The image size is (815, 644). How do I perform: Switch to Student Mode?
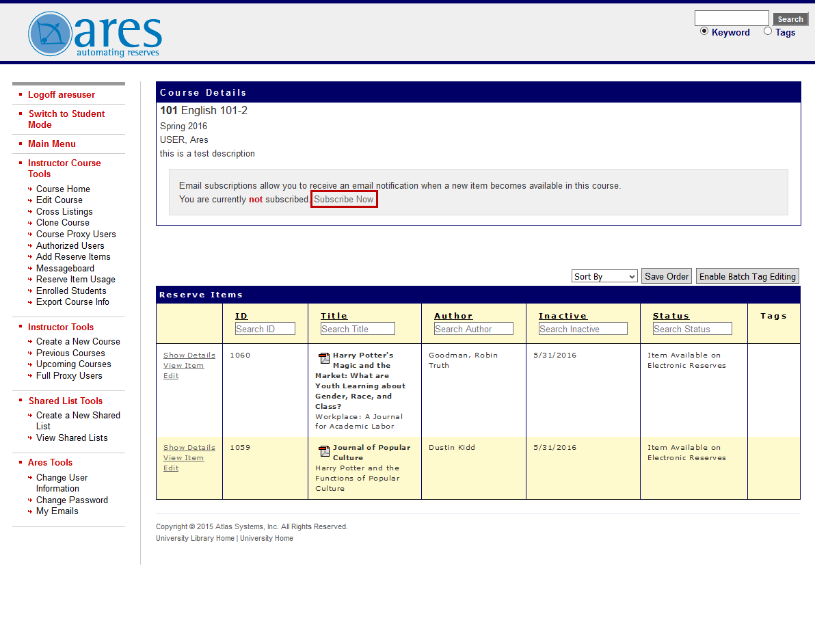pyautogui.click(x=66, y=113)
